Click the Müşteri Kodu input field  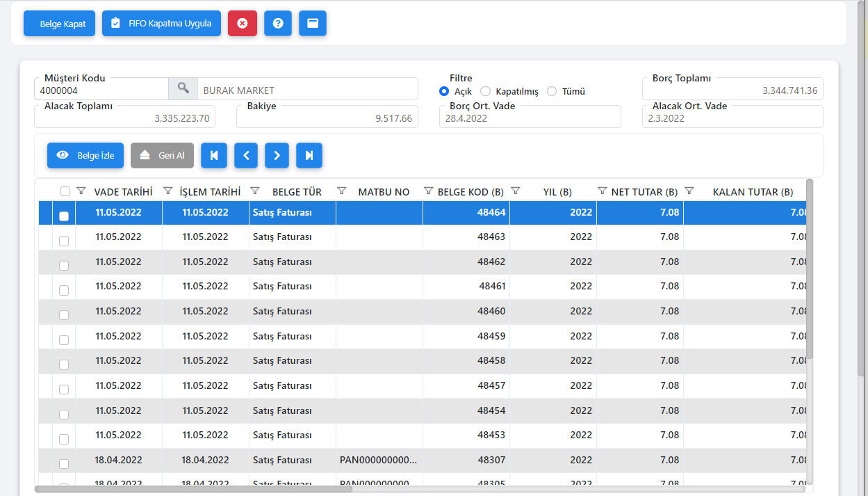(101, 90)
